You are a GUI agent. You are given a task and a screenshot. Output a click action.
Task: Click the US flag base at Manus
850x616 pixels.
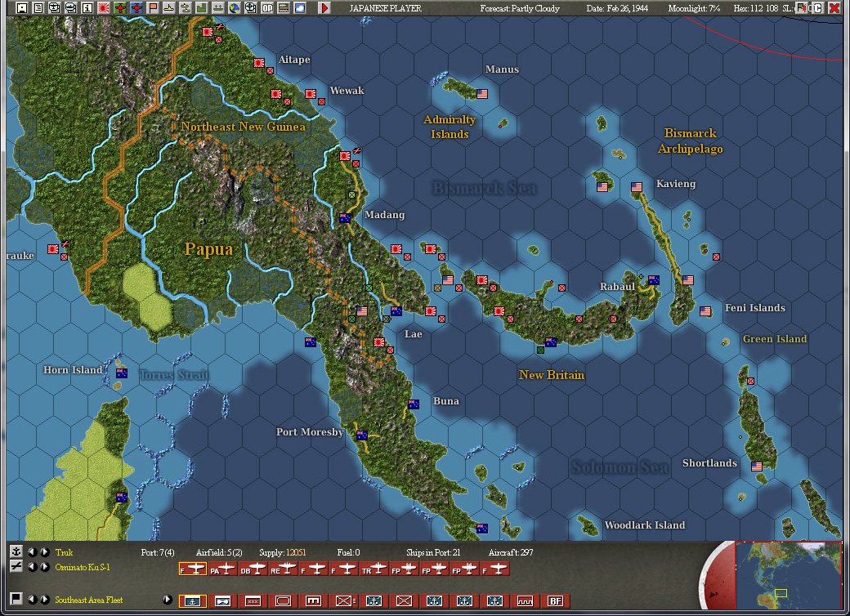(482, 94)
